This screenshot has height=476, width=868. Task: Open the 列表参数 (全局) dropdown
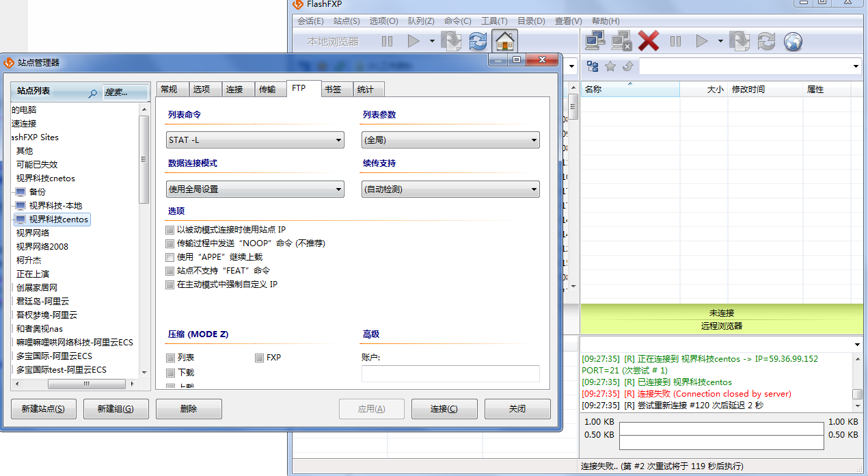point(450,140)
